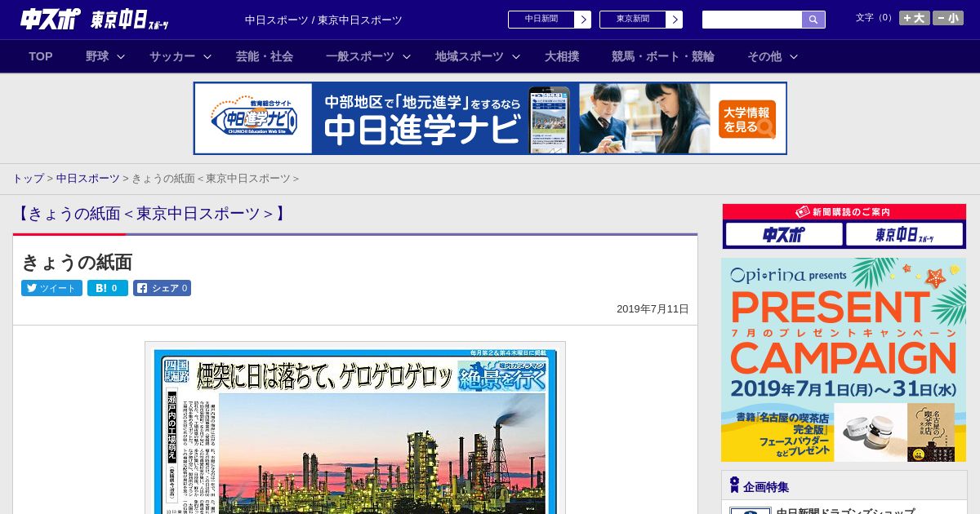The height and width of the screenshot is (514, 980).
Task: Click 中日スポーツ / 東京中日スポーツ header text
Action: pyautogui.click(x=323, y=20)
